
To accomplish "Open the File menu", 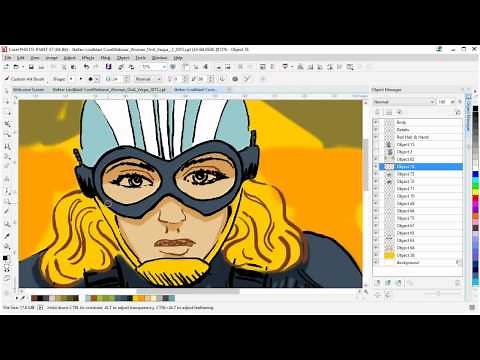I will tap(7, 58).
